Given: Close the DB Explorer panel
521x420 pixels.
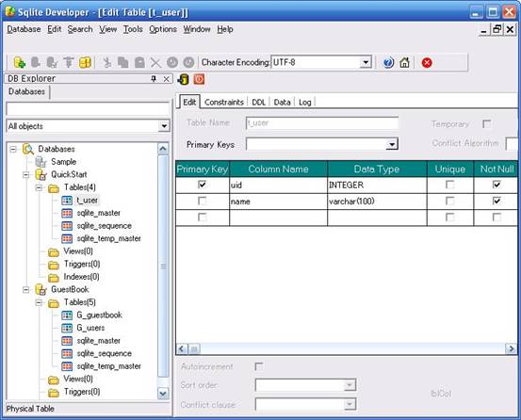Looking at the screenshot, I should pyautogui.click(x=166, y=79).
